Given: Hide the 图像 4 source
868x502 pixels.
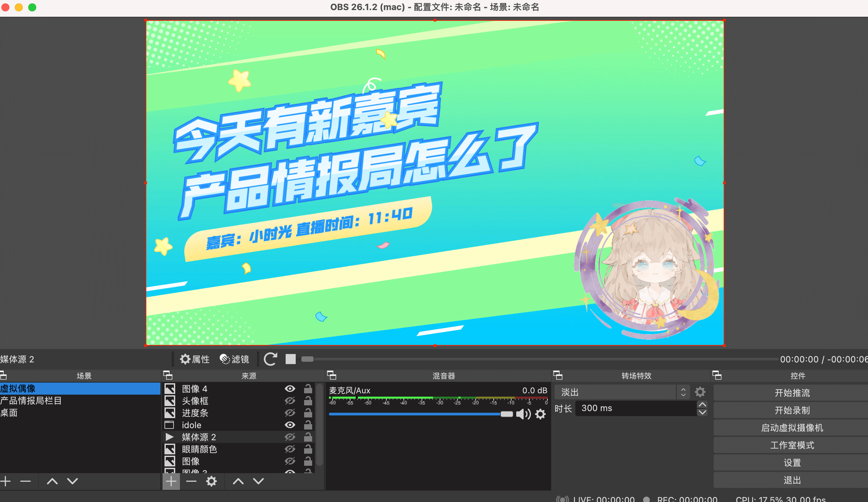Looking at the screenshot, I should pyautogui.click(x=290, y=389).
